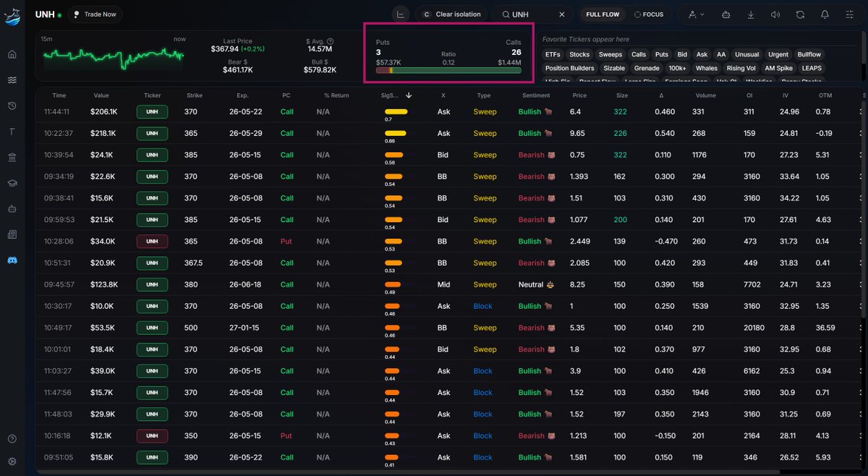Click the download icon in top toolbar
Screen dimensions: 868x476
click(751, 14)
